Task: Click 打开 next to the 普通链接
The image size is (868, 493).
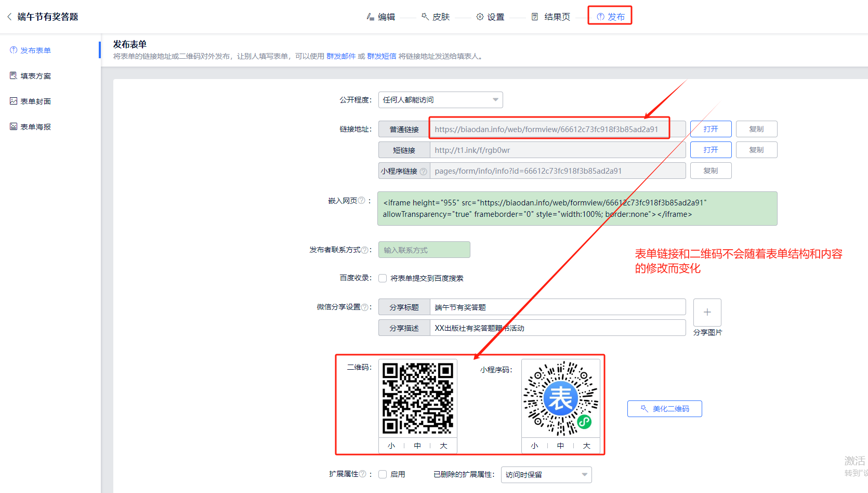Action: (x=711, y=129)
